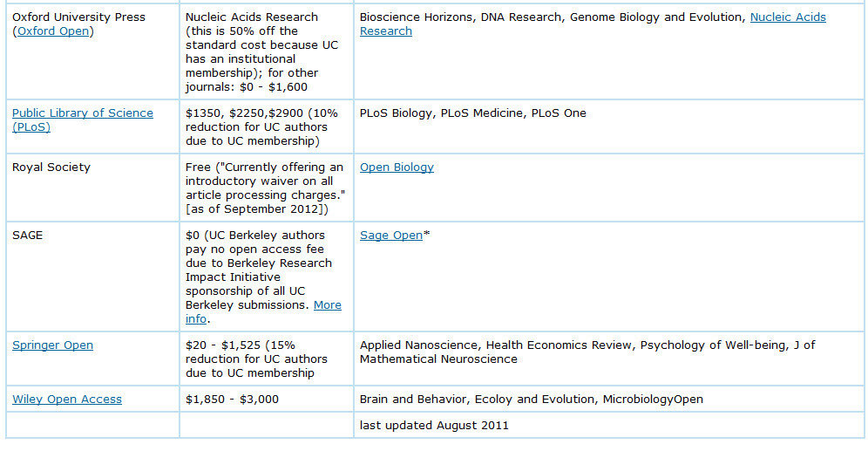
Task: Click the $1,850 - $3,000 fee cell
Action: pyautogui.click(x=267, y=400)
